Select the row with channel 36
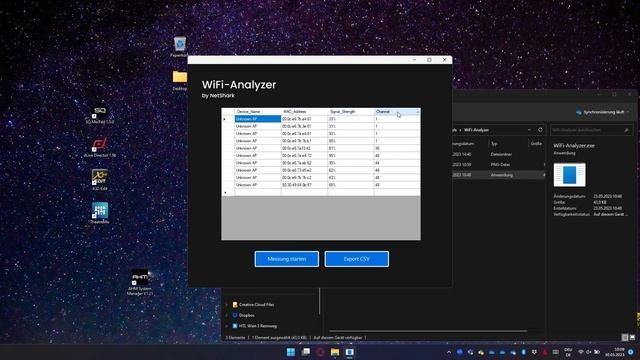The image size is (640, 360). pyautogui.click(x=321, y=148)
